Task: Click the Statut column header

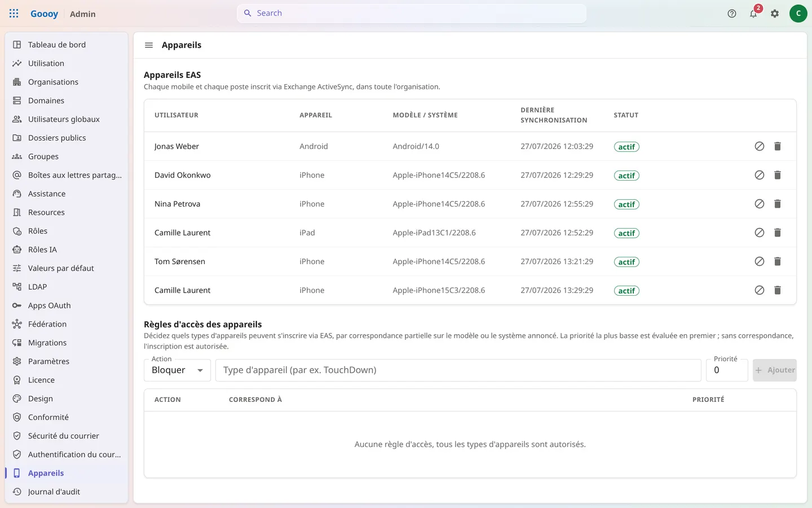Action: point(626,115)
